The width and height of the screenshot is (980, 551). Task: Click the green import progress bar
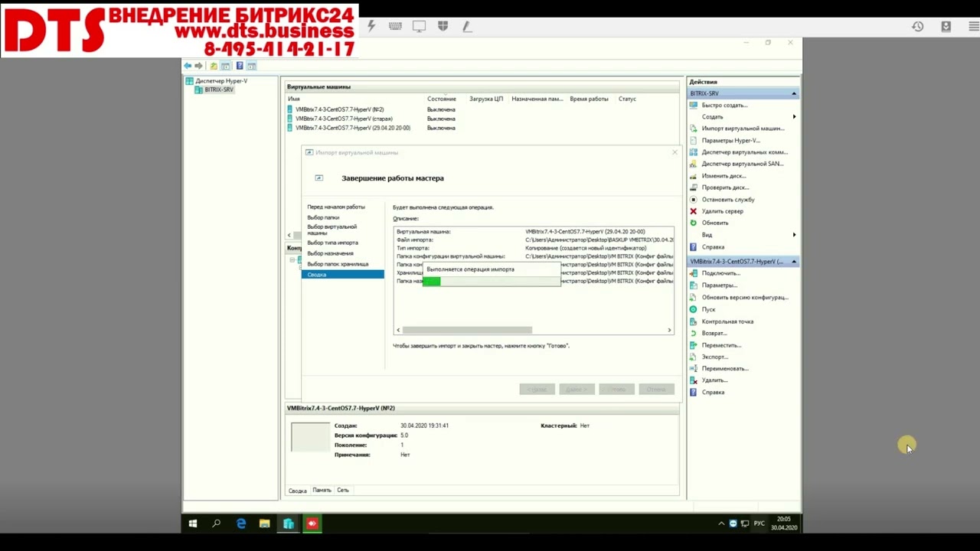pyautogui.click(x=432, y=282)
